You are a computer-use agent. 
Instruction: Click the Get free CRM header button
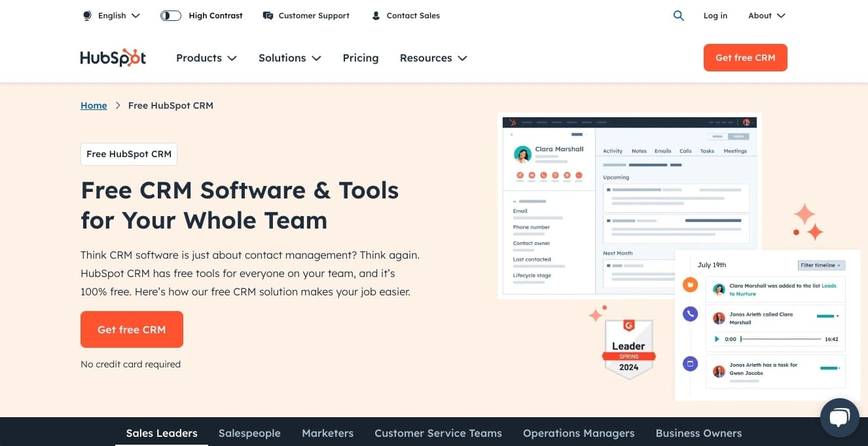[745, 58]
